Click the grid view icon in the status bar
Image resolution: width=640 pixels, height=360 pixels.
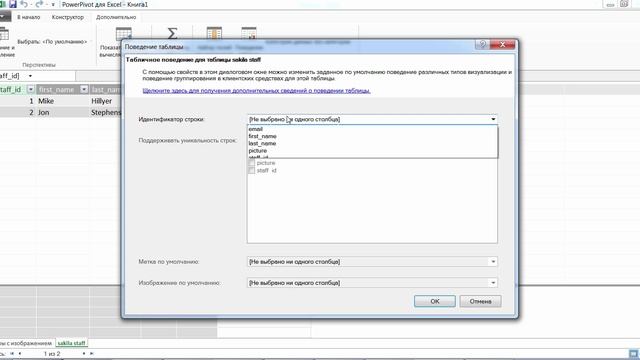coord(633,353)
